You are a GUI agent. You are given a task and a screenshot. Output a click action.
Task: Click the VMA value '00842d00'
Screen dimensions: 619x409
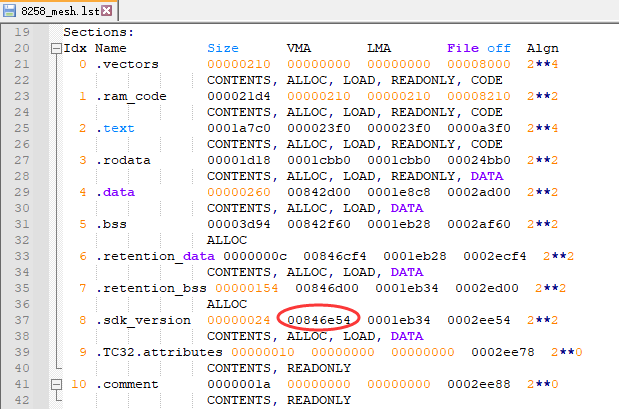click(x=319, y=192)
